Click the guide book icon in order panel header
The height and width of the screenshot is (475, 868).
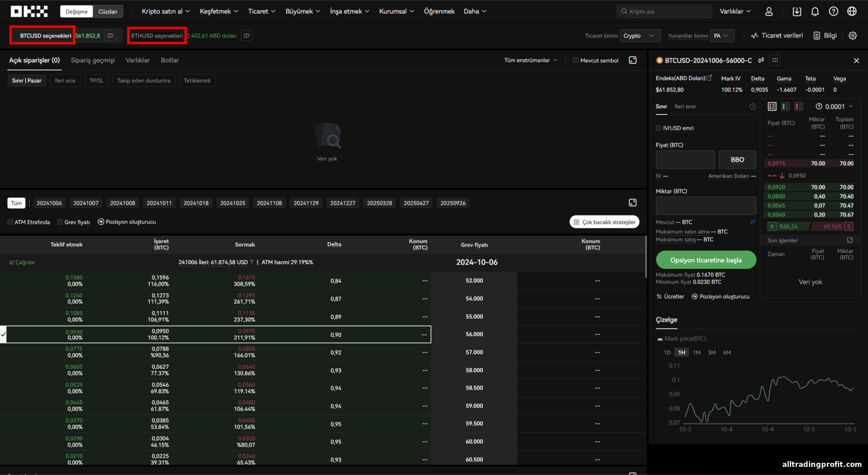click(x=775, y=60)
